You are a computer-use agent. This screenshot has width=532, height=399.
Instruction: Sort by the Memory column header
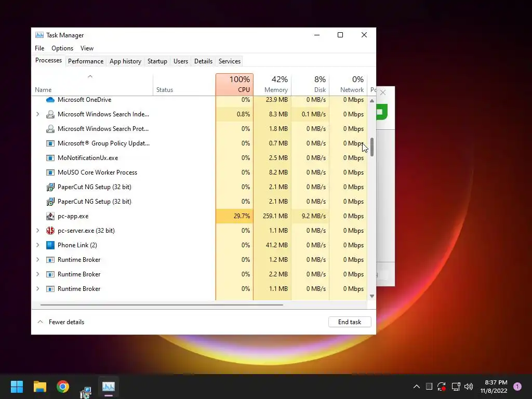272,85
